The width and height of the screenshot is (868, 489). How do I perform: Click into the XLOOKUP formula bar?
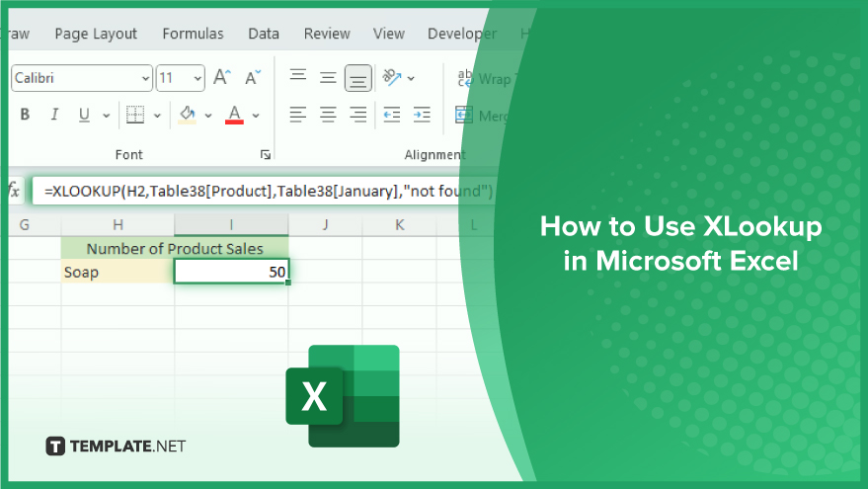tap(262, 191)
